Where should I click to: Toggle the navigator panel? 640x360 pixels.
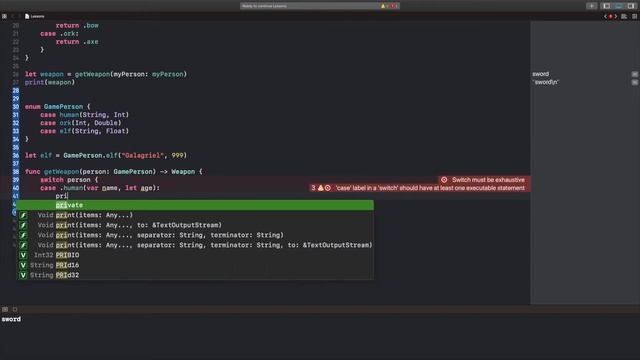click(x=607, y=6)
